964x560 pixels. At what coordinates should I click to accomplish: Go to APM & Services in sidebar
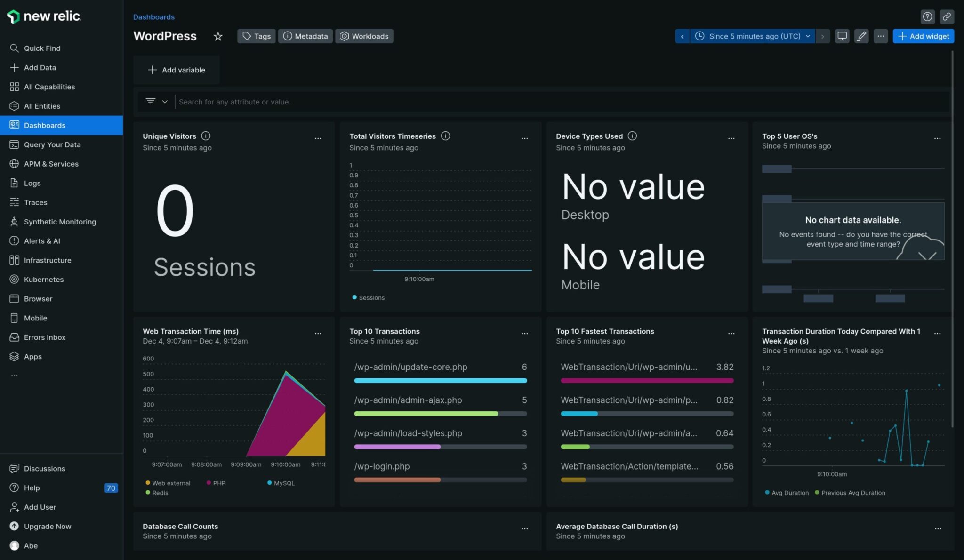51,164
